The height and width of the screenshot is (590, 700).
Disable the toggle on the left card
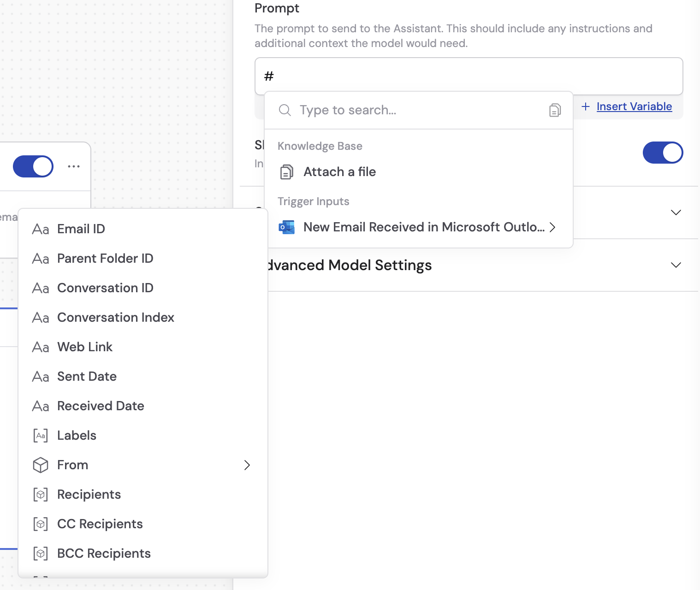(x=33, y=166)
